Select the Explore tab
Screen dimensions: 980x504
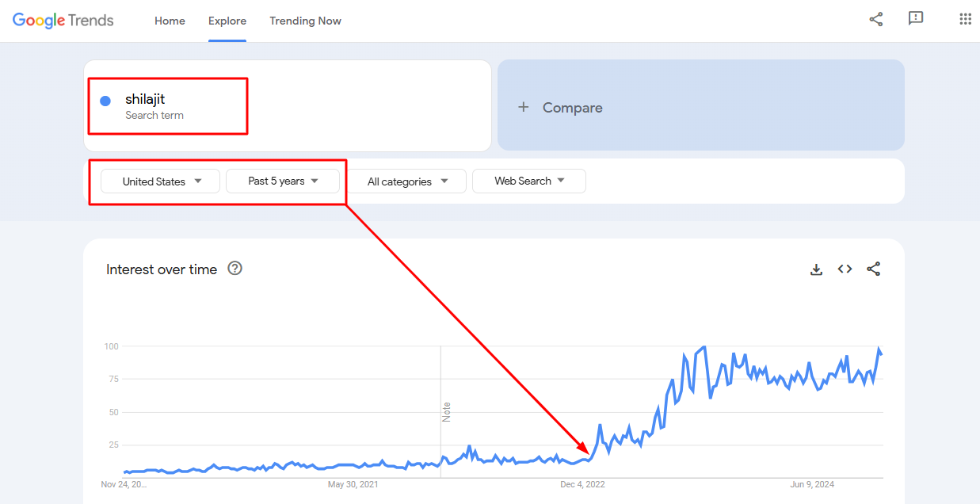(227, 21)
